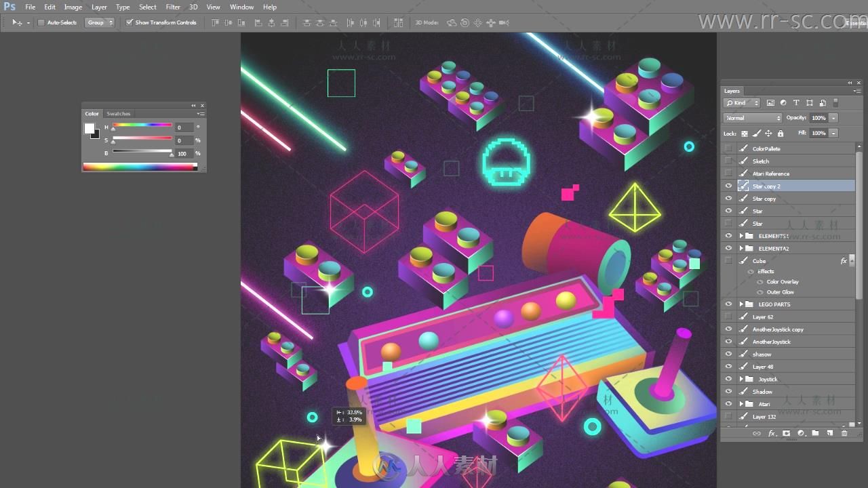Viewport: 868px width, 488px height.
Task: Collapse the Cube layer effects
Action: (852, 261)
